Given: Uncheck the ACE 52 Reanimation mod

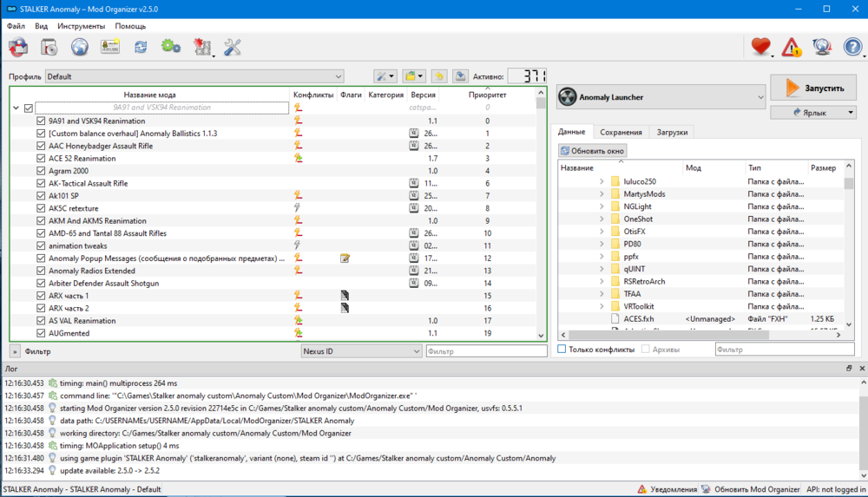Looking at the screenshot, I should [x=41, y=159].
